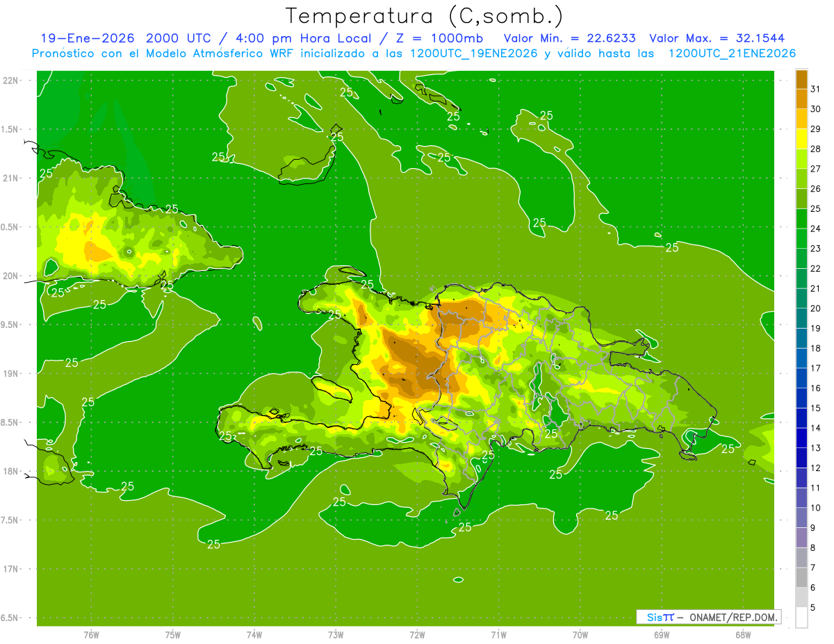
Task: Click the "20N" latitude axis label
Action: point(11,276)
